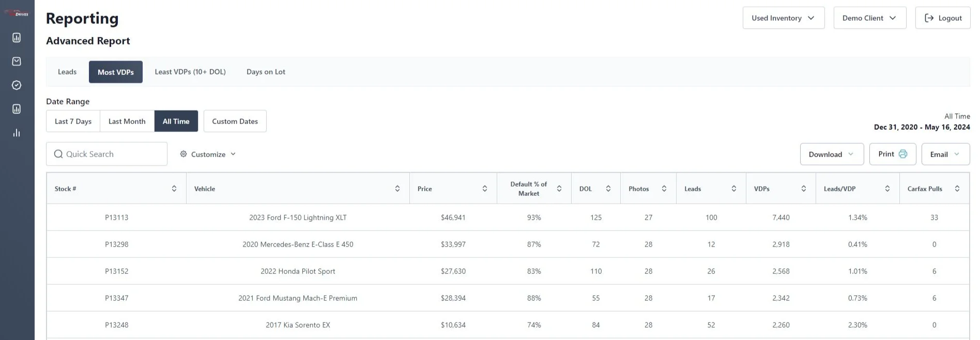Click the sidebar inventory bag icon

click(17, 61)
